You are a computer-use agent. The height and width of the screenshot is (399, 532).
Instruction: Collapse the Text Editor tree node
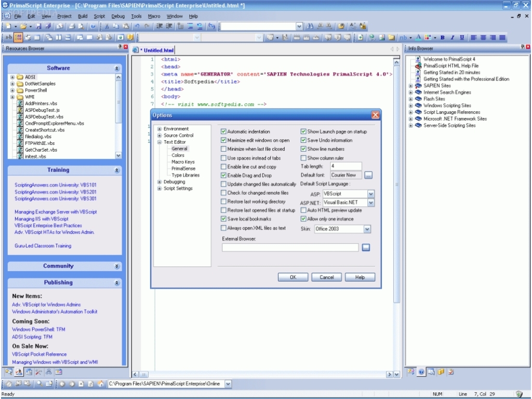[159, 142]
